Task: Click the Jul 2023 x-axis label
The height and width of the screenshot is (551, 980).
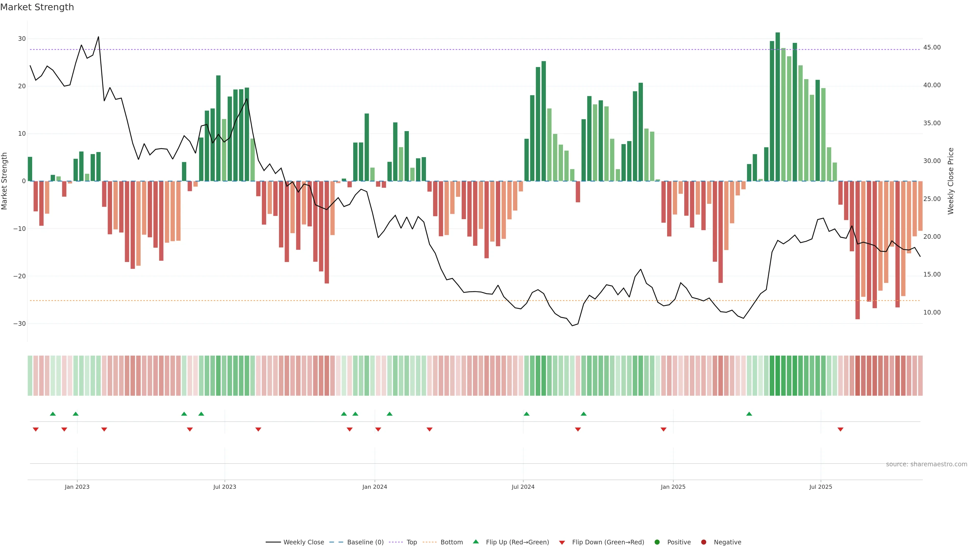Action: [225, 487]
